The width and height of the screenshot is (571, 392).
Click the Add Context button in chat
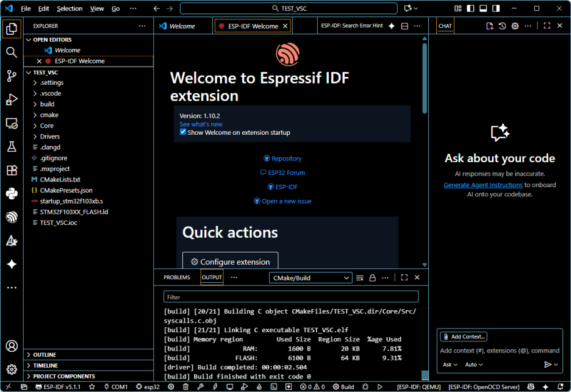(x=464, y=337)
